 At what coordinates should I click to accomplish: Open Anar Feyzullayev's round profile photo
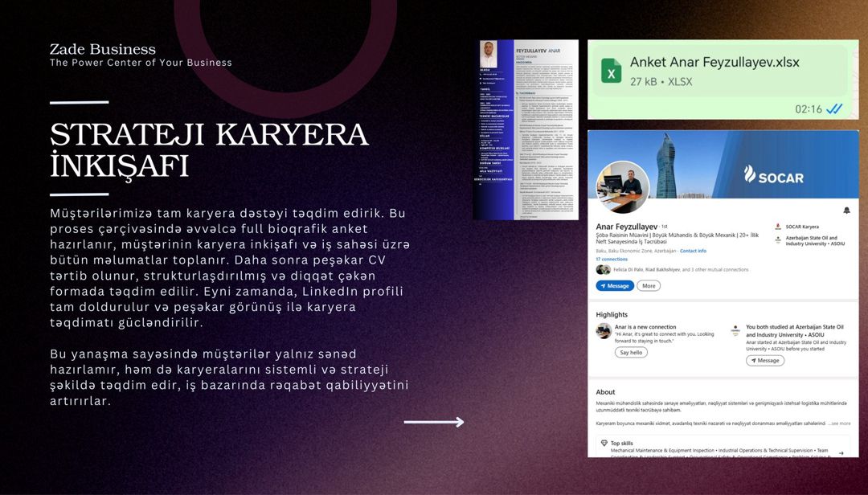click(x=623, y=187)
